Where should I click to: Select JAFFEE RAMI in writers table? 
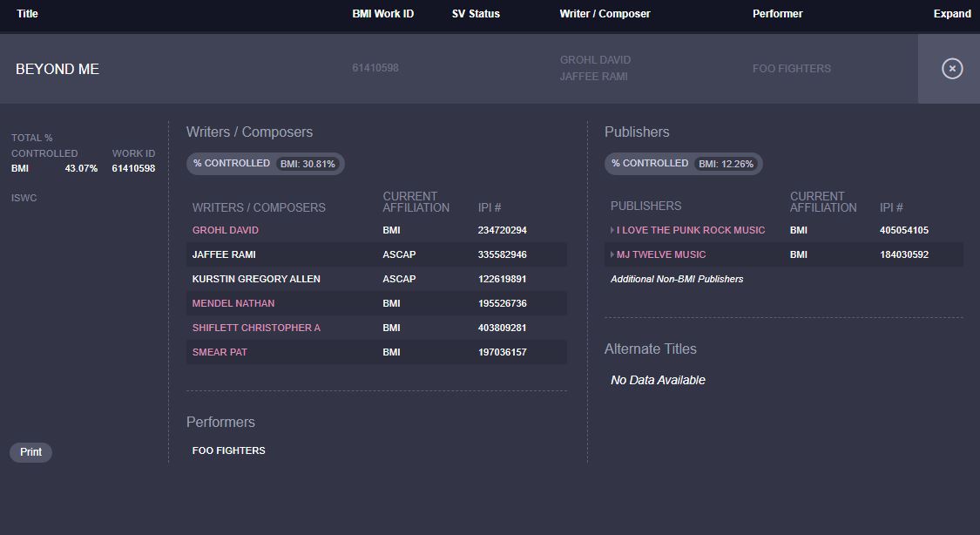point(224,254)
